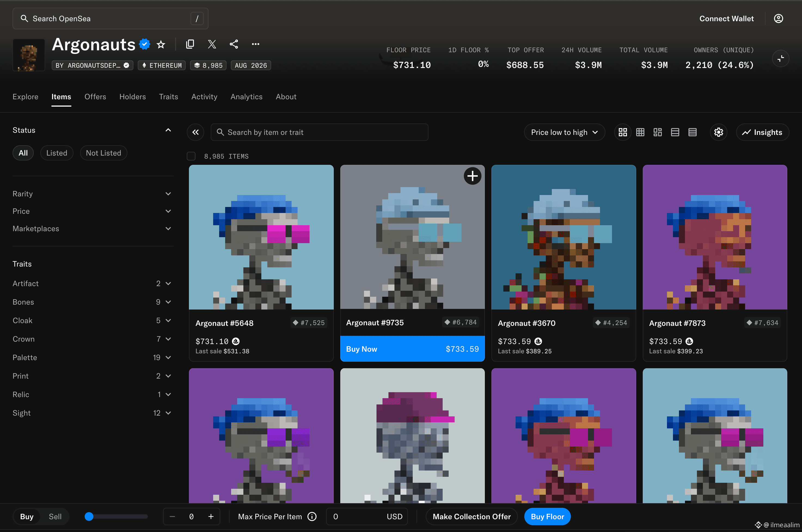Expand the Sight trait
This screenshot has width=802, height=532.
point(92,413)
